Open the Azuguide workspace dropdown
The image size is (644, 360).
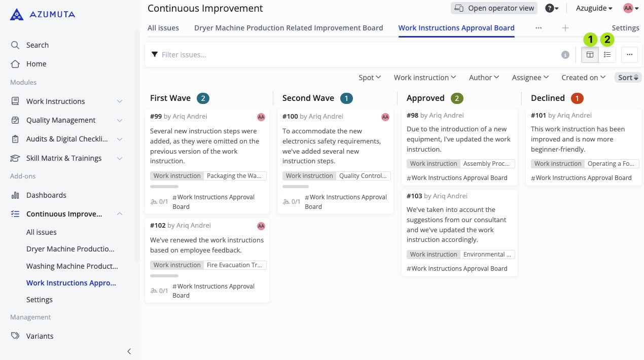[x=594, y=8]
